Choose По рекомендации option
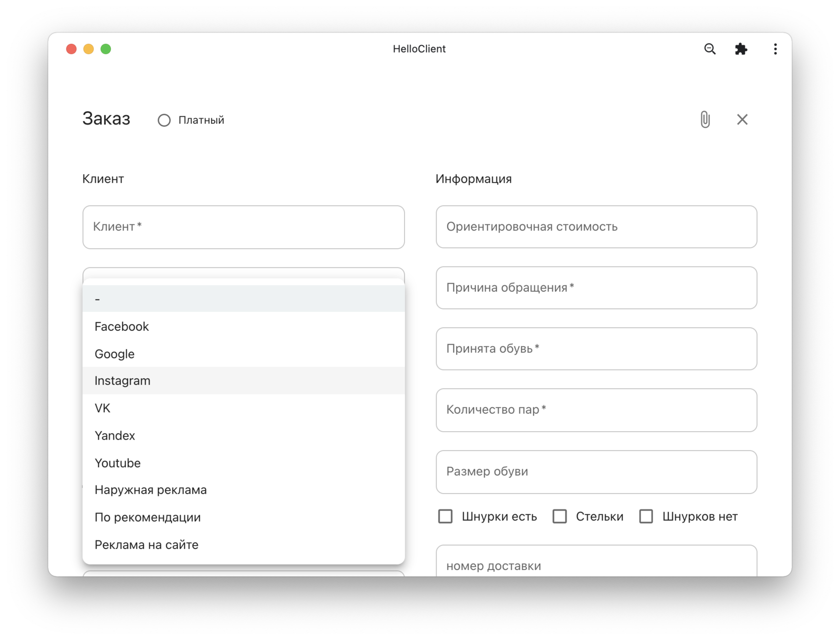840x640 pixels. [x=243, y=517]
